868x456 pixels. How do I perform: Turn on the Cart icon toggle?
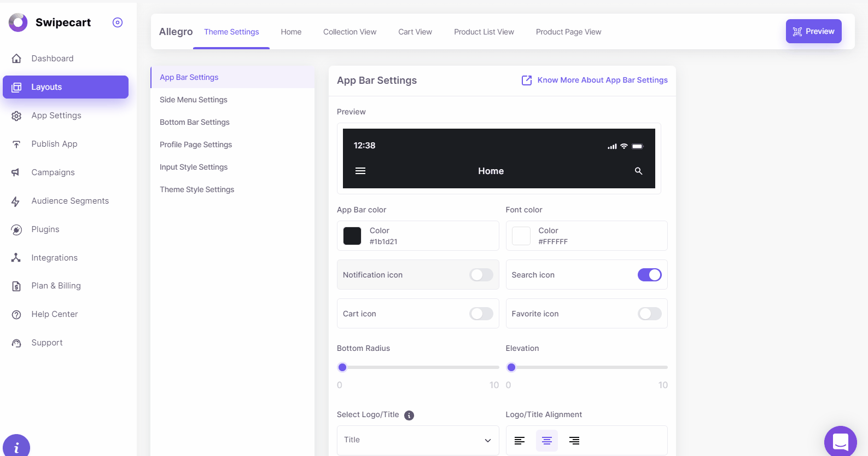(x=481, y=314)
